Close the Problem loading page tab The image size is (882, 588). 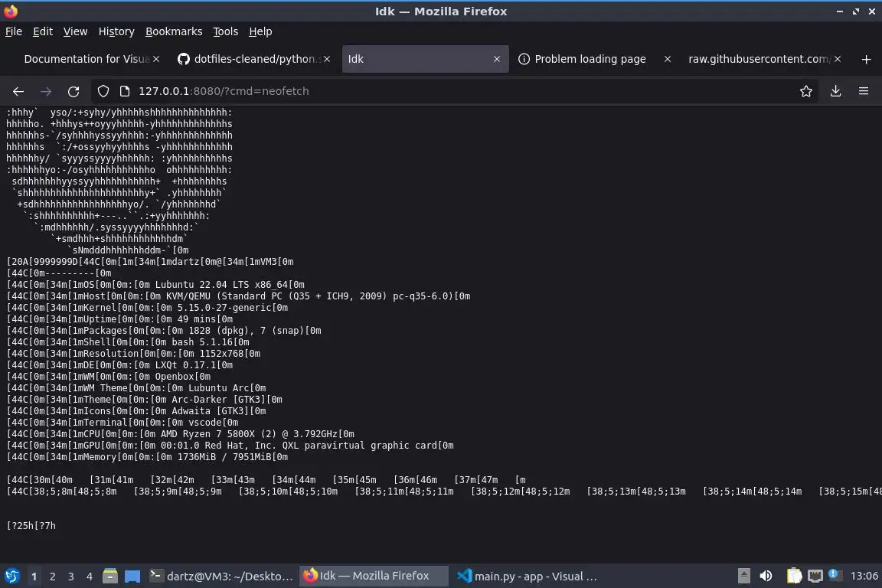(x=667, y=59)
